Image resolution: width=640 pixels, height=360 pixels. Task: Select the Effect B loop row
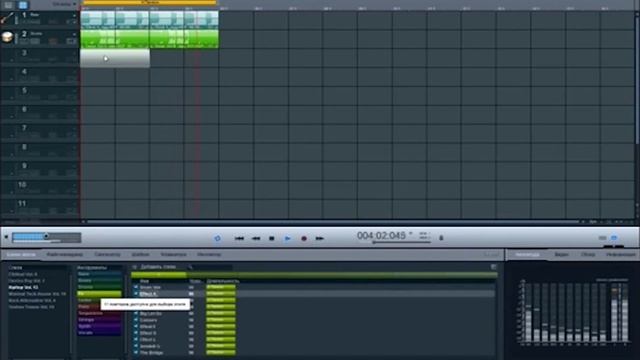click(x=313, y=333)
